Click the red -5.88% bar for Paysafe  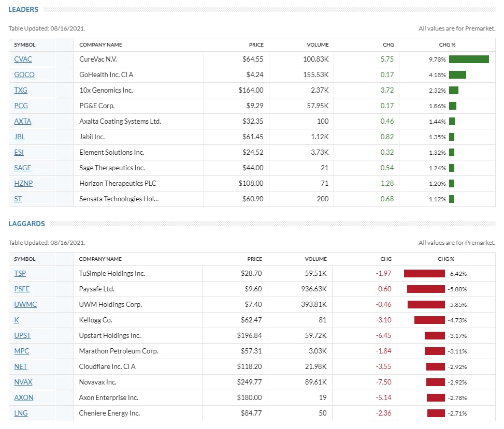[x=426, y=289]
